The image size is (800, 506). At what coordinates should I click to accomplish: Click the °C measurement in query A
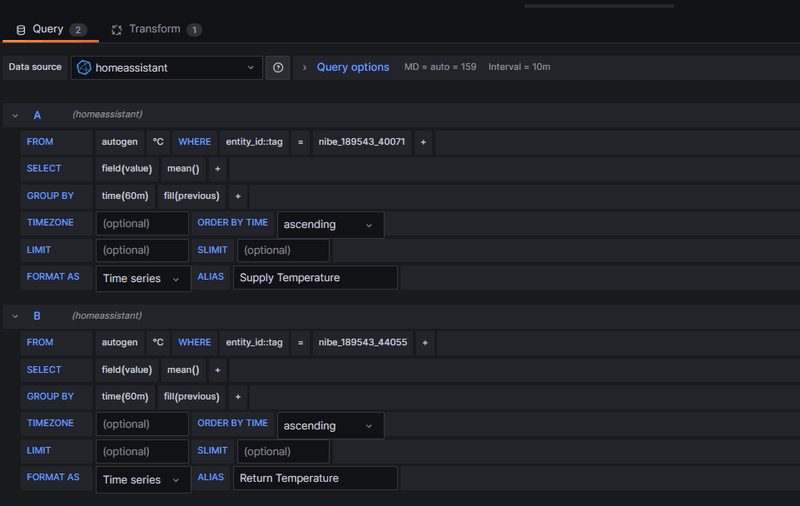[158, 142]
